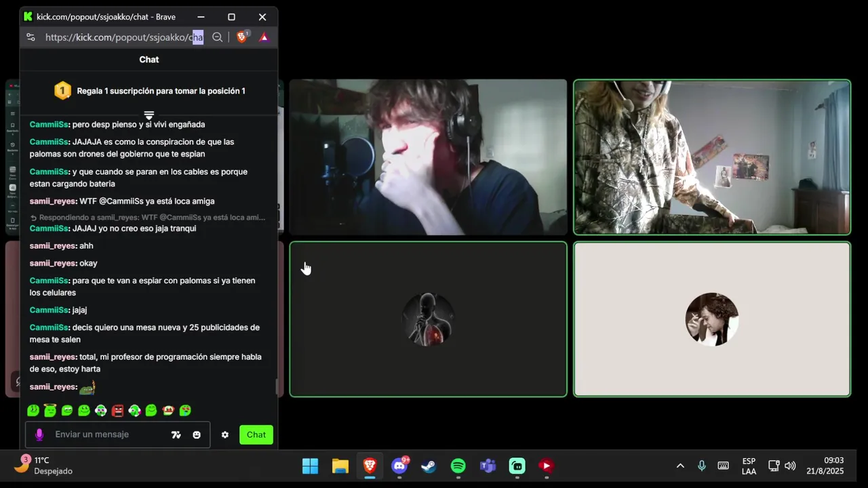Open the smiley emoji picker
Screen dimensions: 868x488
click(197, 435)
